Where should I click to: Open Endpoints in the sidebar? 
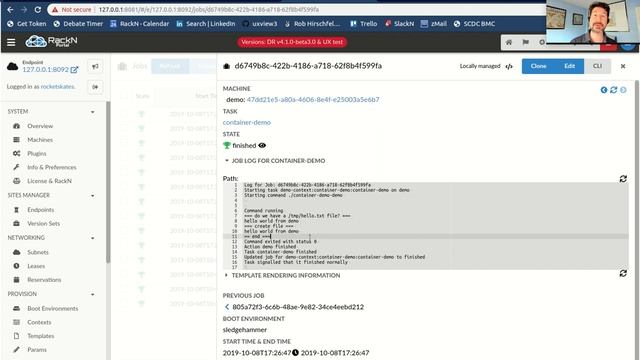(x=40, y=210)
